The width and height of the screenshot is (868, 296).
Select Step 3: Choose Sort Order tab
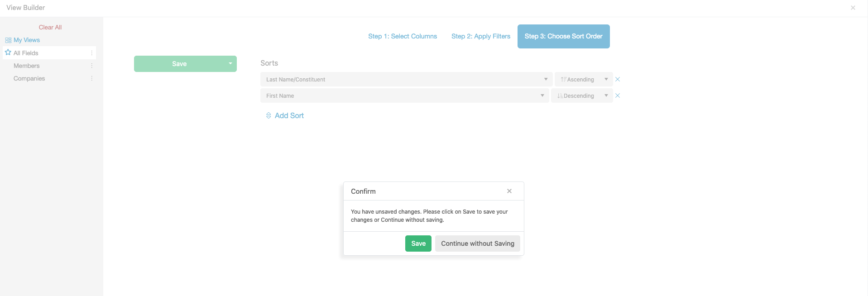pyautogui.click(x=563, y=36)
